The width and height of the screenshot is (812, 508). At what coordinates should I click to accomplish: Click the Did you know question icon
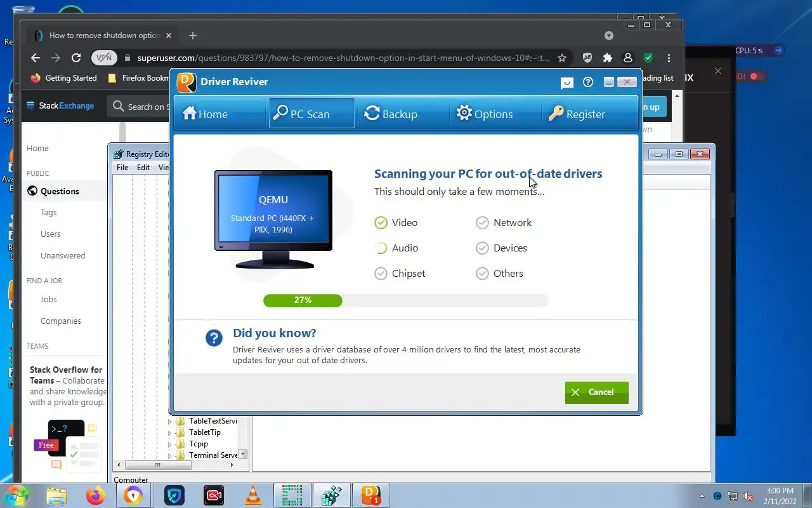tap(214, 338)
